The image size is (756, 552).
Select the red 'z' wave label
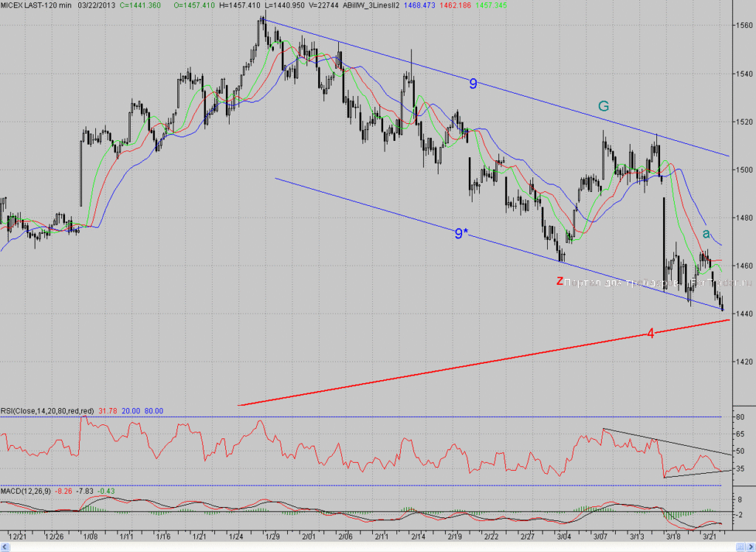point(560,281)
